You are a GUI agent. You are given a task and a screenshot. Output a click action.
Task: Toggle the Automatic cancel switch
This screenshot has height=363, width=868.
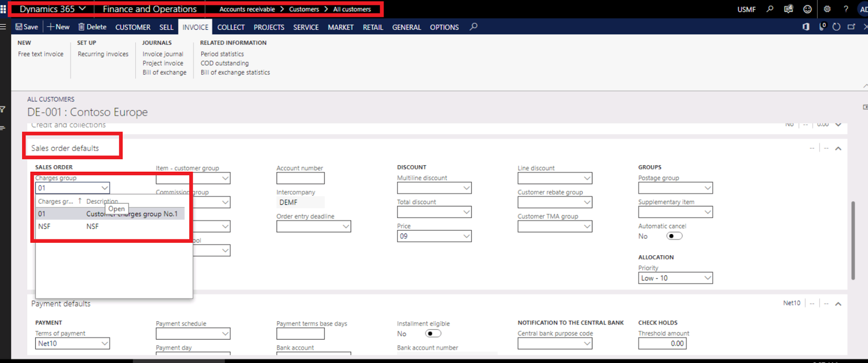(674, 236)
